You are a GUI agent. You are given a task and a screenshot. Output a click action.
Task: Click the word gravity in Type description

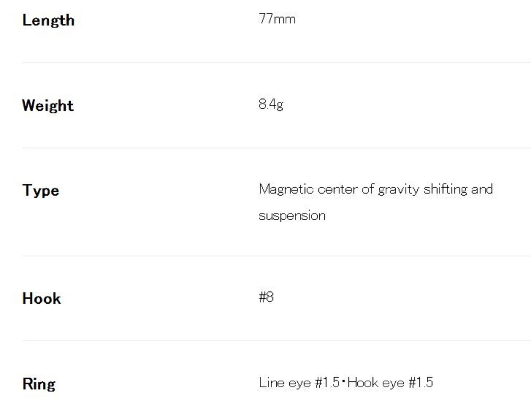[398, 190]
